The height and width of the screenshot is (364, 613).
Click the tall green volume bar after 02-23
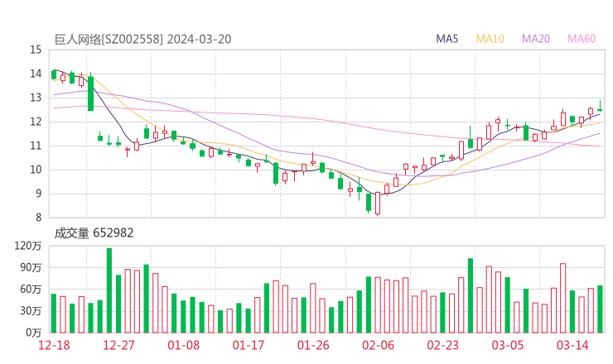471,295
